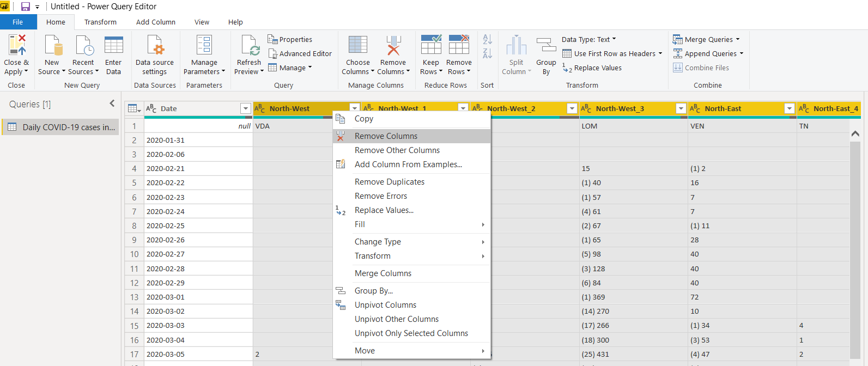Image resolution: width=868 pixels, height=366 pixels.
Task: Switch to the Transform ribbon tab
Action: 100,22
